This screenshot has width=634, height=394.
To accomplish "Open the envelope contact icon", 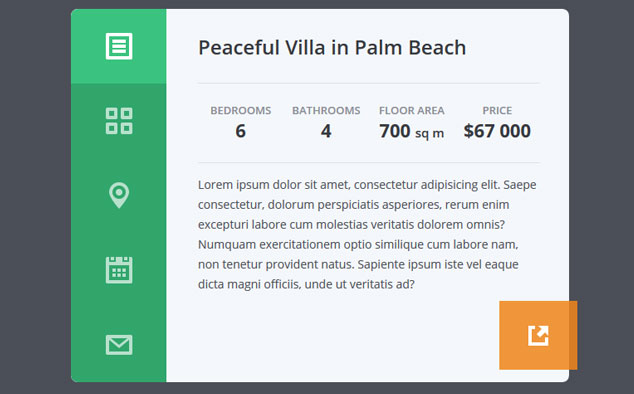I will (x=119, y=345).
